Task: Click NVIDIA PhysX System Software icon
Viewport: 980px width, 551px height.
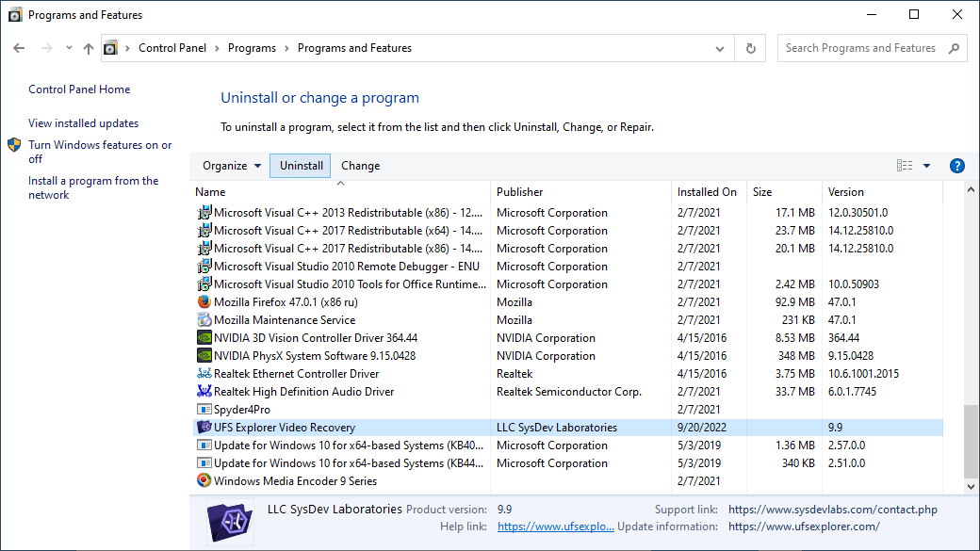Action: tap(204, 355)
